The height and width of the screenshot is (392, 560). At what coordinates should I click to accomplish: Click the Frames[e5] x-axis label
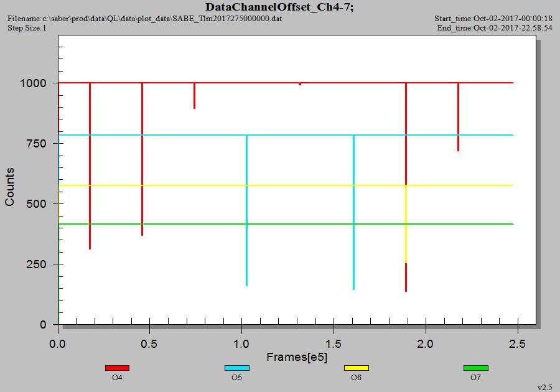point(297,357)
